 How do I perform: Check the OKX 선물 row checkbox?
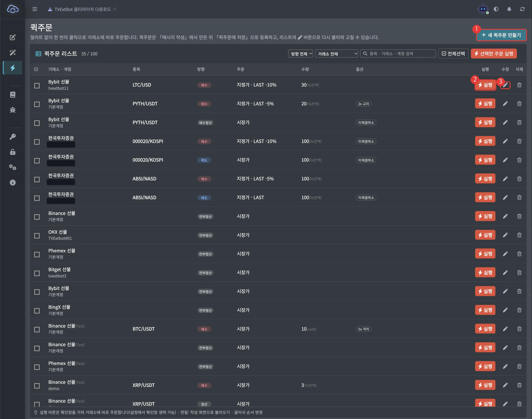click(x=37, y=235)
